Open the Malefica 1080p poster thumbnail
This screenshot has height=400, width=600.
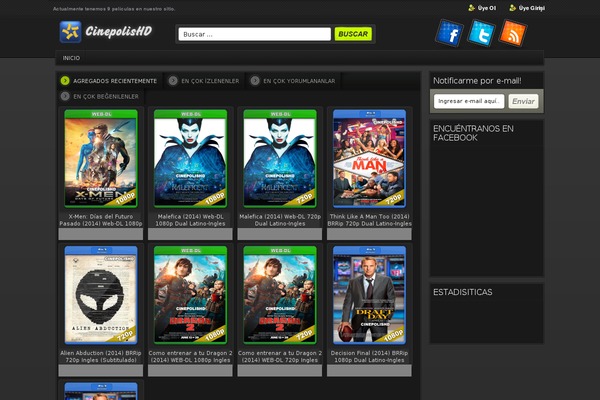point(190,158)
